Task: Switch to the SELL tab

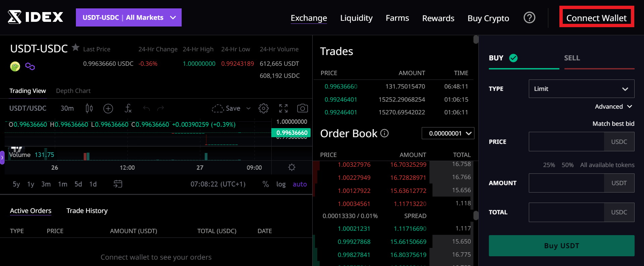Action: click(x=599, y=58)
